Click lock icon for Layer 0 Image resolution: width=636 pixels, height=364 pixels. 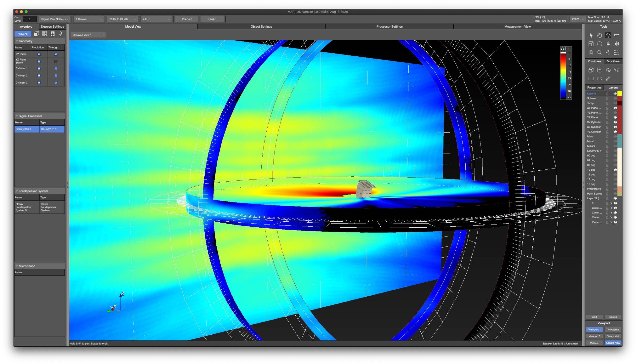(607, 94)
